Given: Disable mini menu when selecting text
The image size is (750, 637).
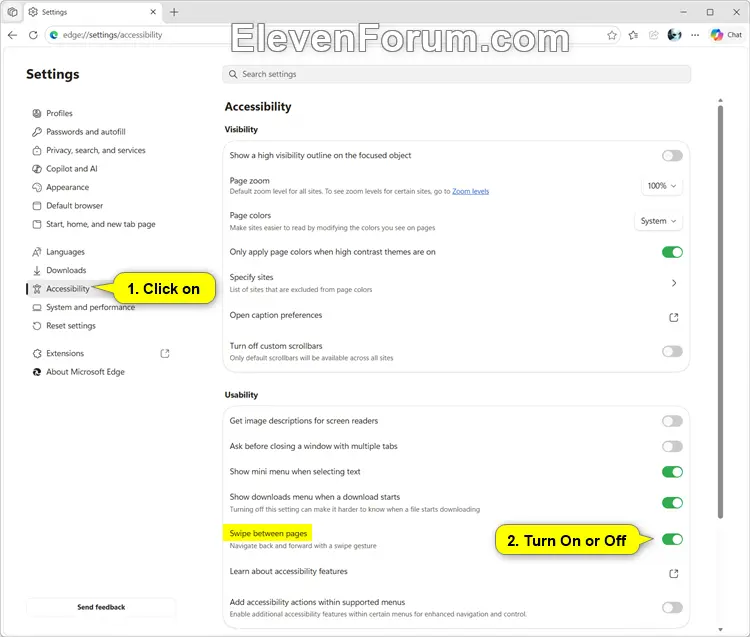Looking at the screenshot, I should click(672, 472).
